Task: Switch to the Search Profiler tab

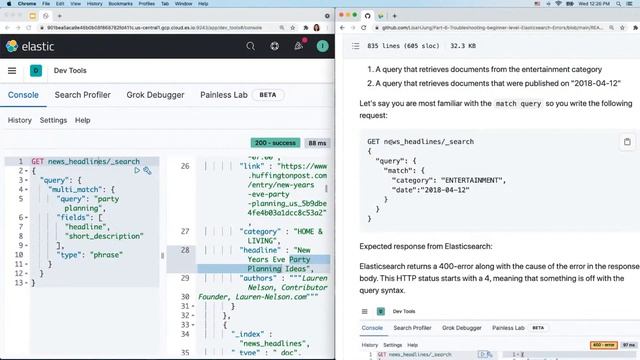Action: [x=82, y=95]
